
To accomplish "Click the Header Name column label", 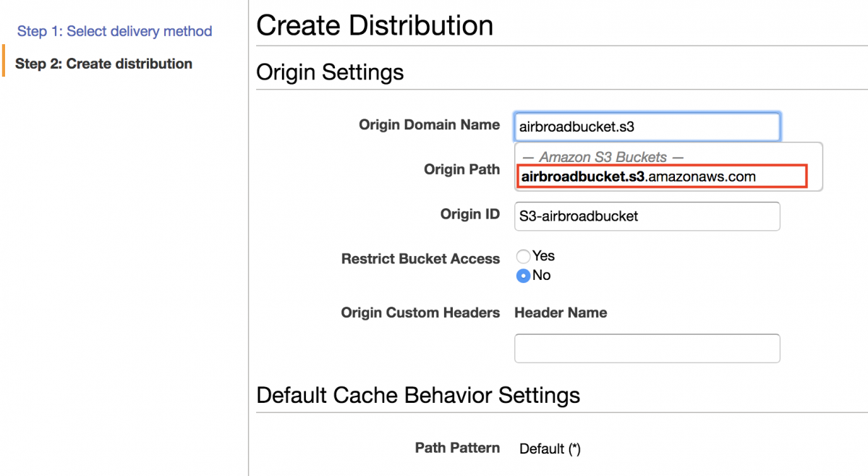I will [x=561, y=313].
